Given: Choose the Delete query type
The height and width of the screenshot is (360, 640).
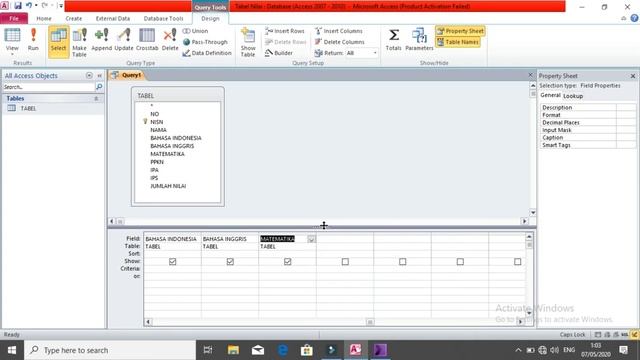Looking at the screenshot, I should tap(170, 40).
